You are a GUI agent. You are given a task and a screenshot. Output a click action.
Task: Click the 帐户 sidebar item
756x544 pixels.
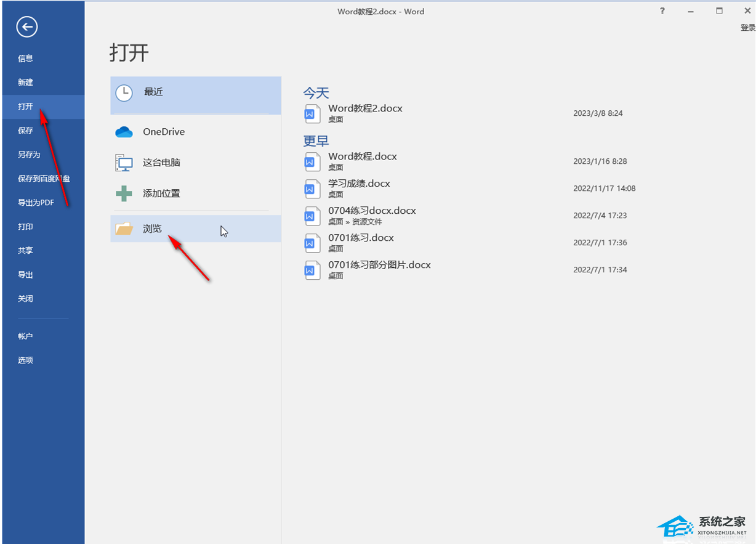25,336
